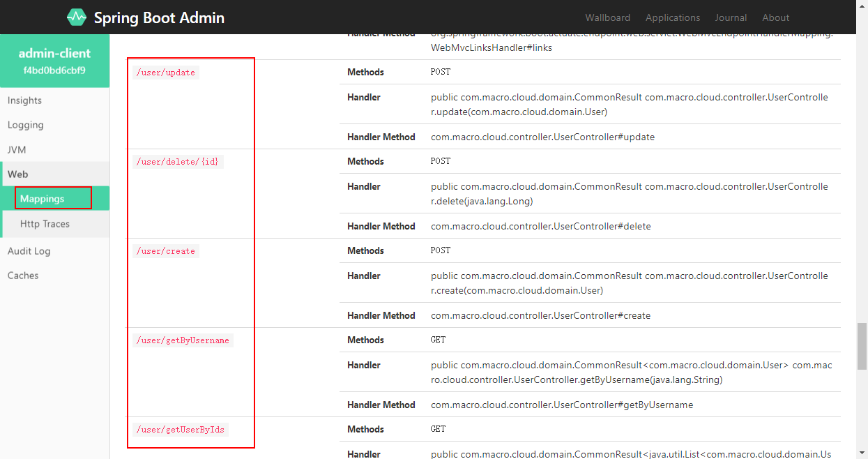
Task: Collapse the Web sidebar section
Action: point(54,174)
